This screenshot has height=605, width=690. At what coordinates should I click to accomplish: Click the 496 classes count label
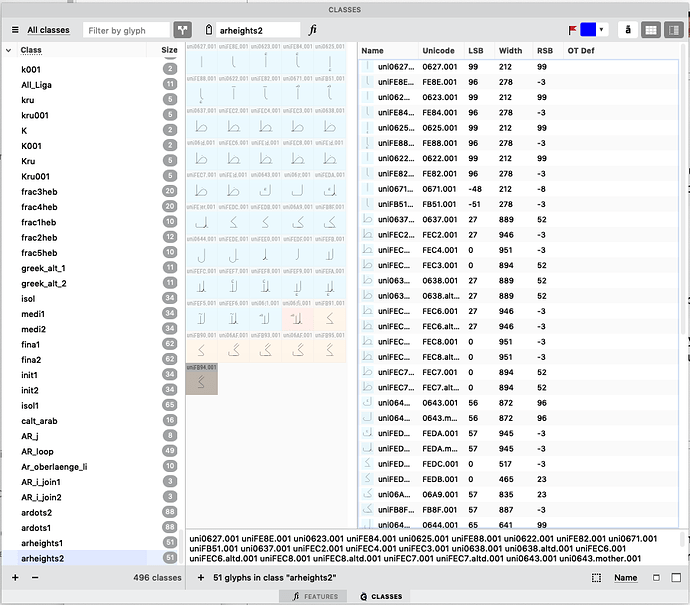click(157, 578)
